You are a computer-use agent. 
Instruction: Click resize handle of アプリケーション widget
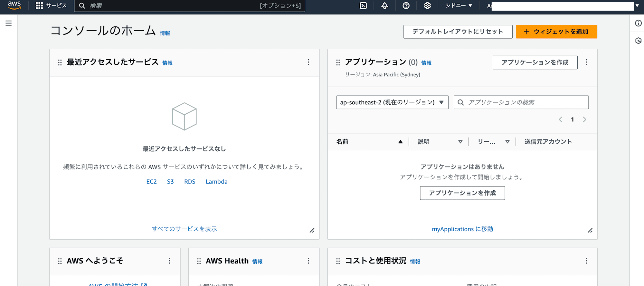pyautogui.click(x=590, y=231)
